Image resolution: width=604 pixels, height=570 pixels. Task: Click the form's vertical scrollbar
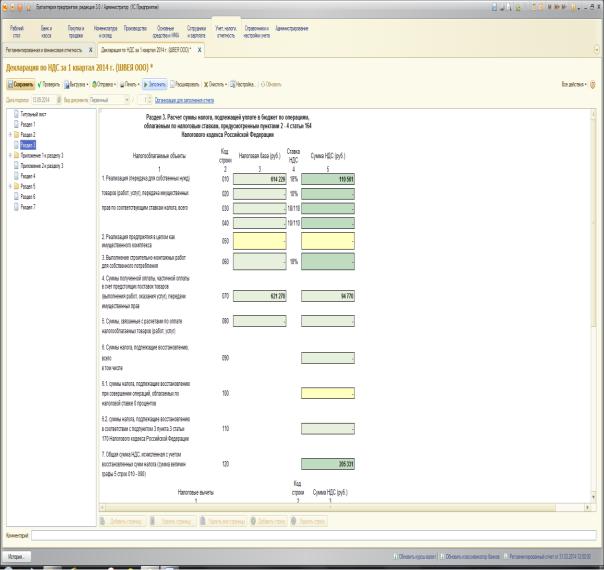coord(593,304)
